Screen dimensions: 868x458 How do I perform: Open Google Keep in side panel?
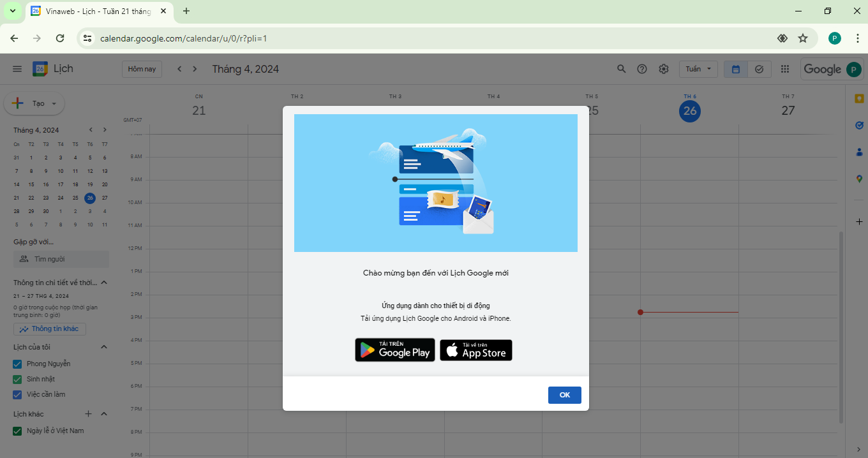[x=859, y=98]
